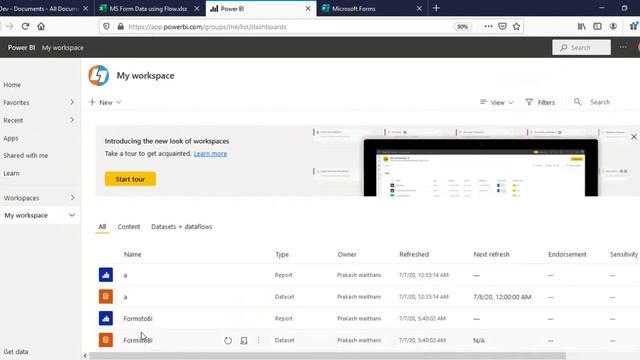This screenshot has height=360, width=640.
Task: Save page to Pocket icon
Action: point(502,27)
